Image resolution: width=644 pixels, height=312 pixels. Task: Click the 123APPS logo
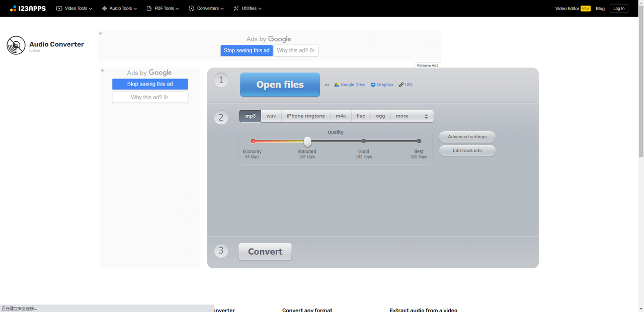[x=28, y=9]
